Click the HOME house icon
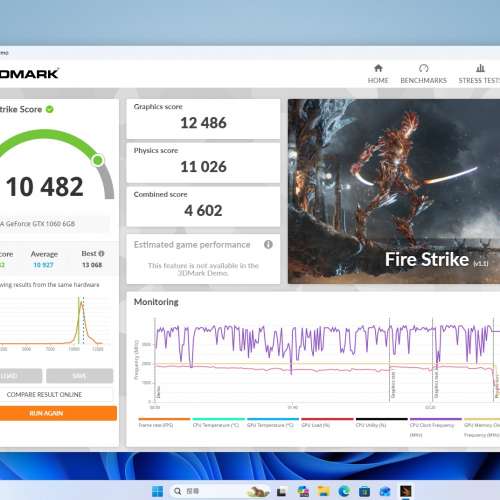500x500 pixels. pos(378,68)
